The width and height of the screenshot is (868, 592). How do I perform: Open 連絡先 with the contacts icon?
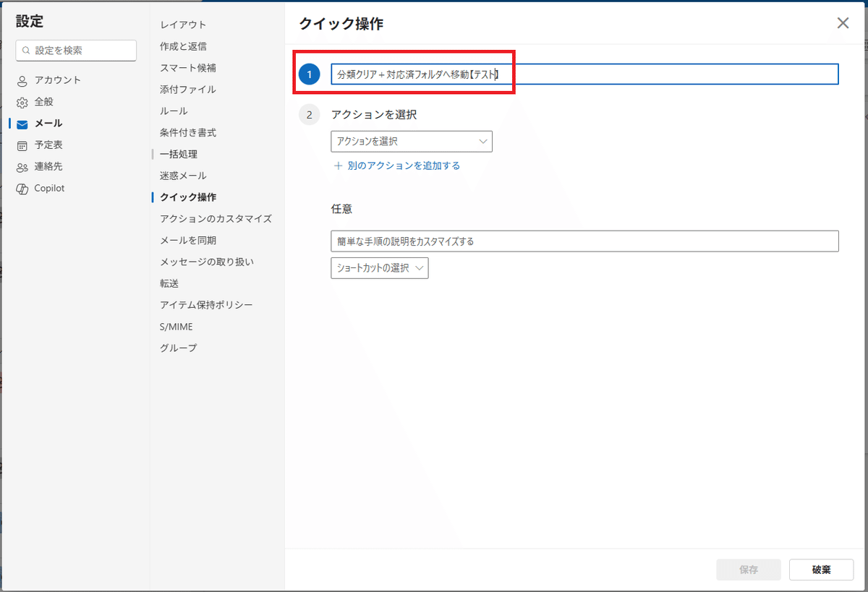(x=22, y=167)
